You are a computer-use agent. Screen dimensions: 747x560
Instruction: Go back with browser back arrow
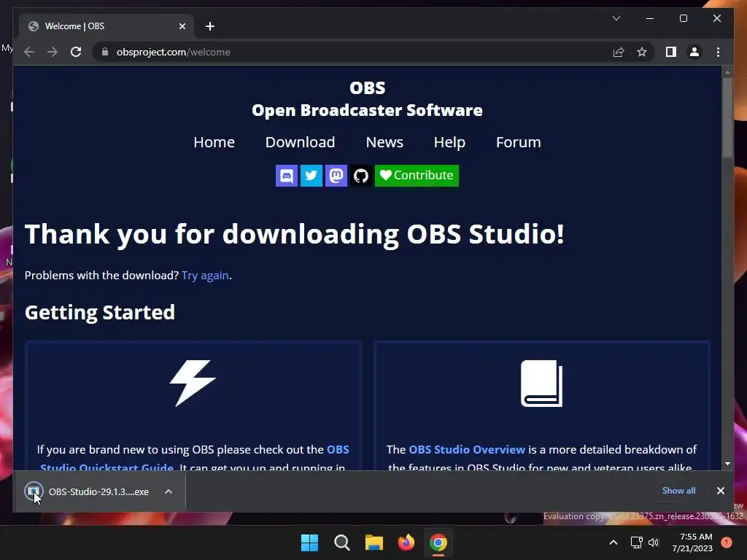click(29, 52)
